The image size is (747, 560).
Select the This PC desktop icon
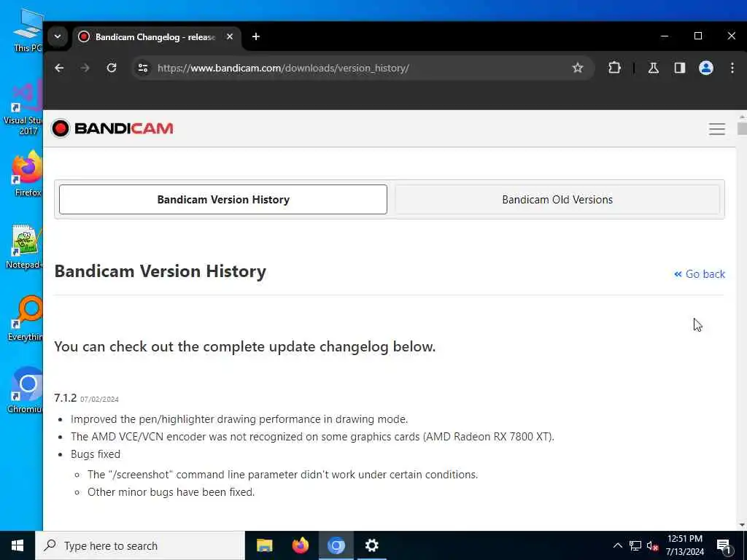27,31
